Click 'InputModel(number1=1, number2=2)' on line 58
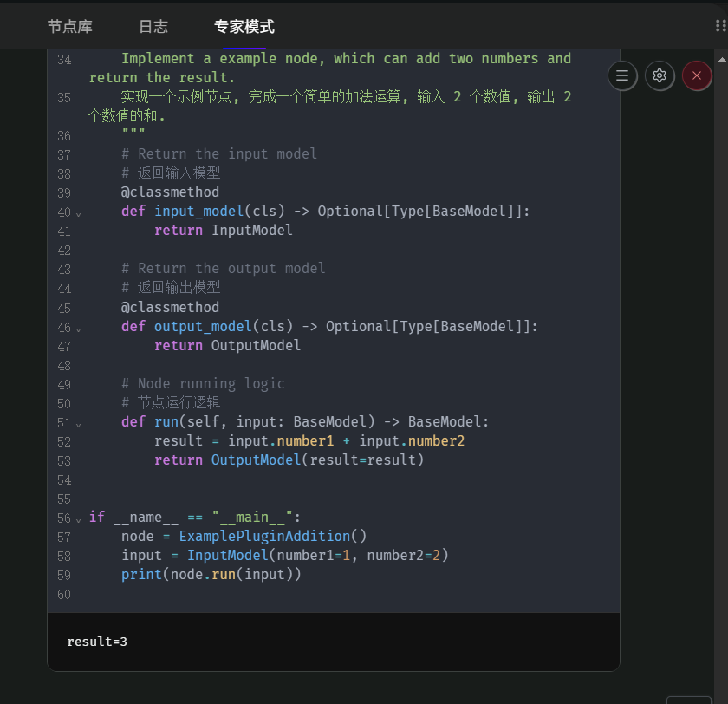The width and height of the screenshot is (728, 704). coord(318,556)
